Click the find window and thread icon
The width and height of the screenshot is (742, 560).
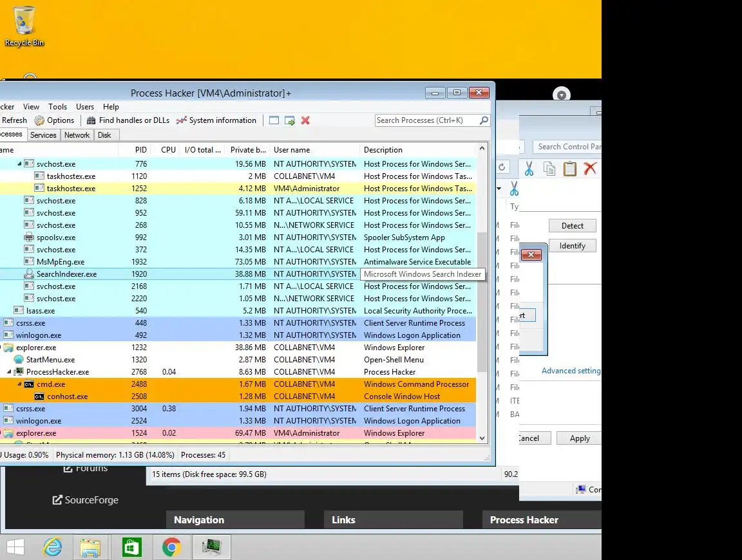point(290,120)
